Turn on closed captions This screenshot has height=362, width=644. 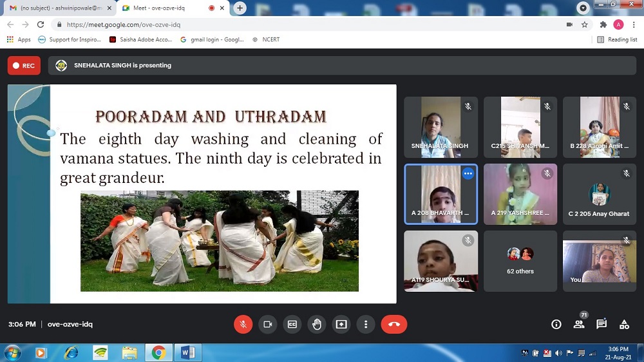(292, 324)
